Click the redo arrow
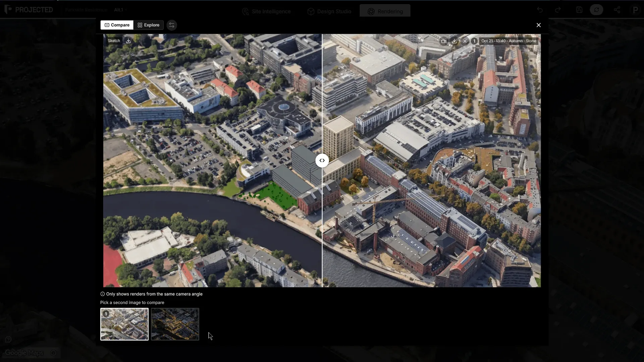644x362 pixels. pyautogui.click(x=558, y=10)
